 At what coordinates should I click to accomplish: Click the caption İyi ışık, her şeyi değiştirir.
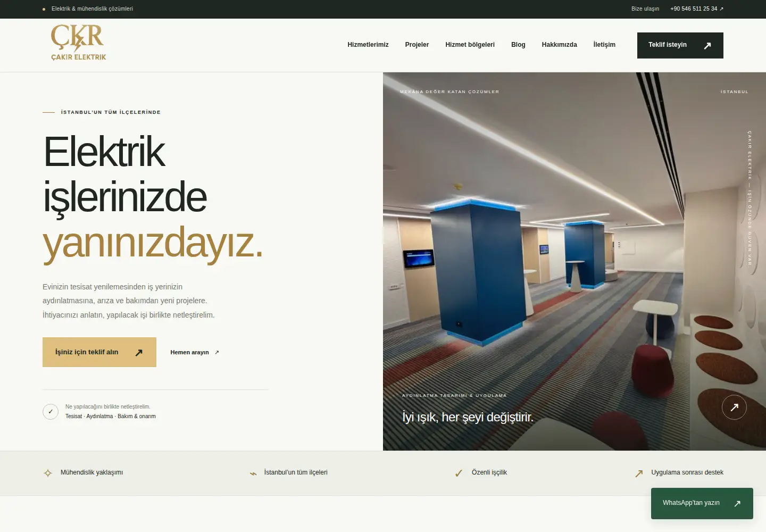pyautogui.click(x=468, y=417)
